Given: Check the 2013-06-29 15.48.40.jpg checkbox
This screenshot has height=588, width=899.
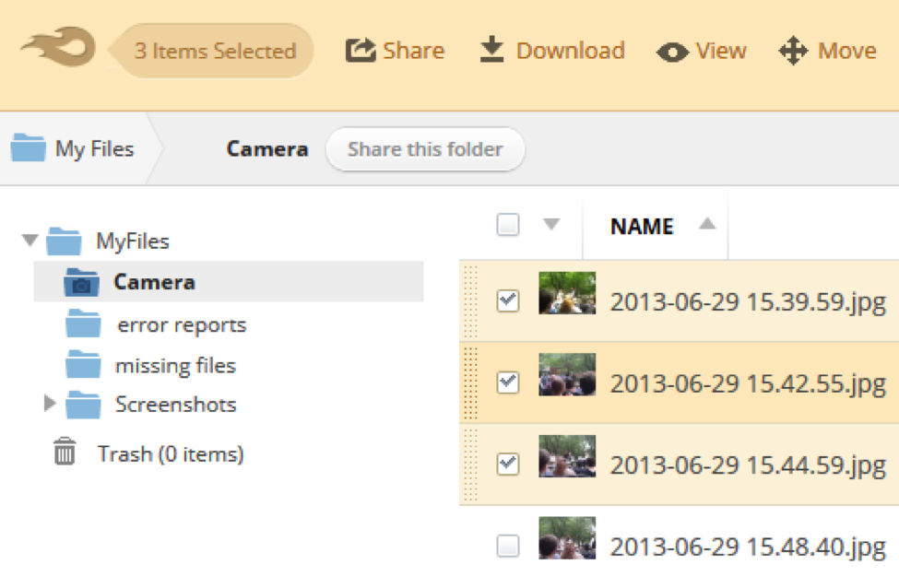Looking at the screenshot, I should [508, 547].
